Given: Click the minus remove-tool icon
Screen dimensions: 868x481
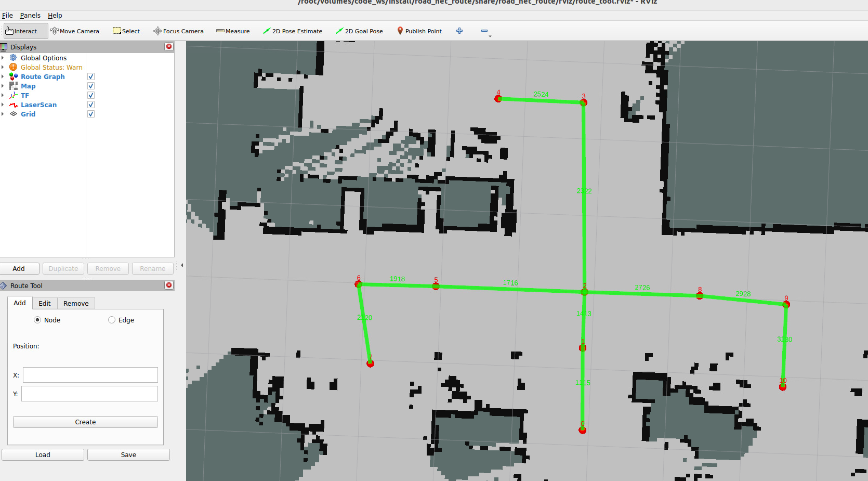Looking at the screenshot, I should tap(484, 31).
